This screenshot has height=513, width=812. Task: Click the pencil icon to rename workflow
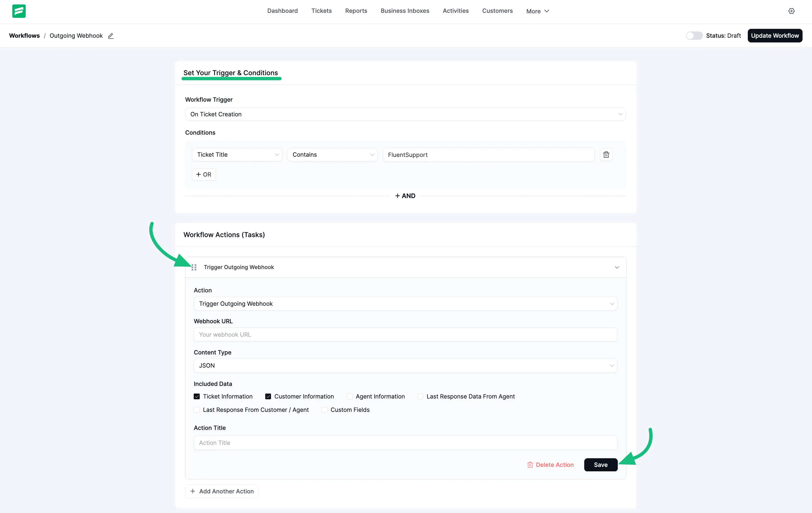111,36
